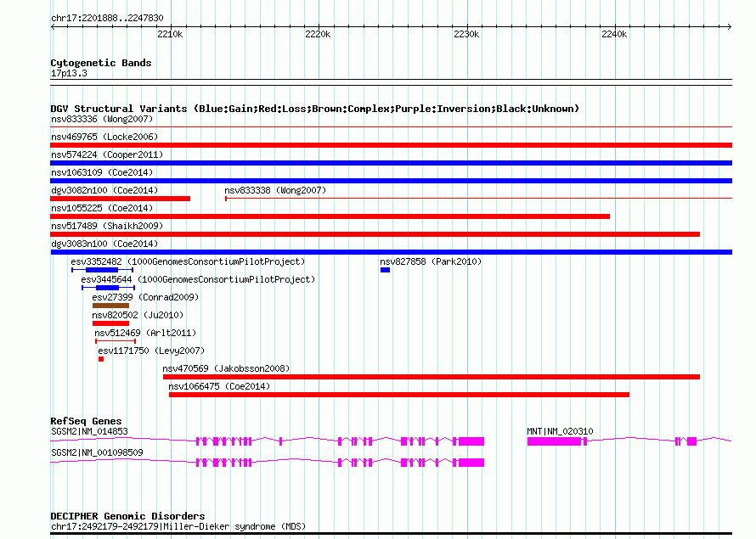756x539 pixels.
Task: Click the blue feature under esv3445644
Action: [x=108, y=288]
